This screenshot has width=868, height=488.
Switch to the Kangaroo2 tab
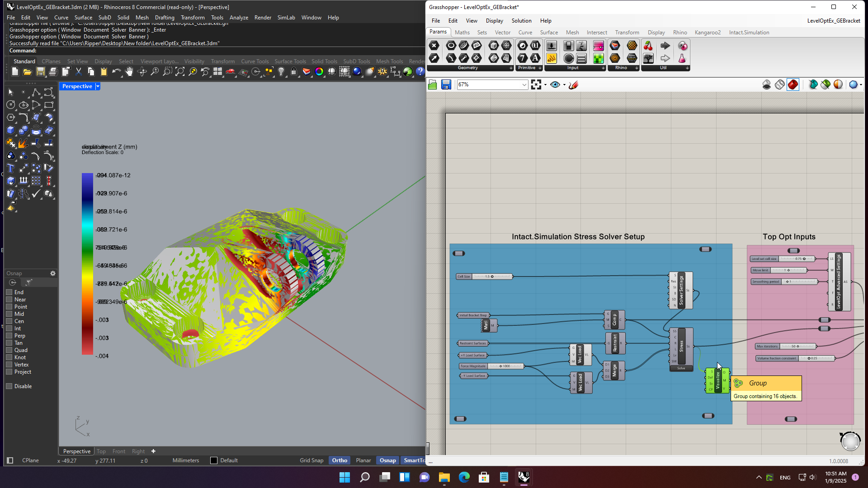(708, 33)
